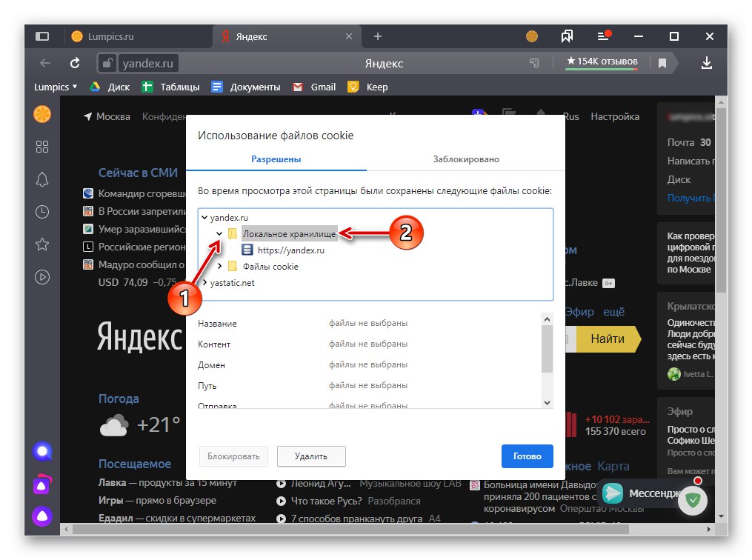Click the downloads icon in the toolbar
This screenshot has height=560, width=752.
[706, 63]
